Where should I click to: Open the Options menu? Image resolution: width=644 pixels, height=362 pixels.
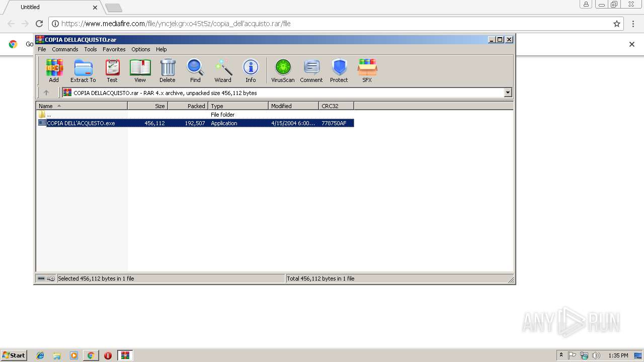click(x=141, y=49)
